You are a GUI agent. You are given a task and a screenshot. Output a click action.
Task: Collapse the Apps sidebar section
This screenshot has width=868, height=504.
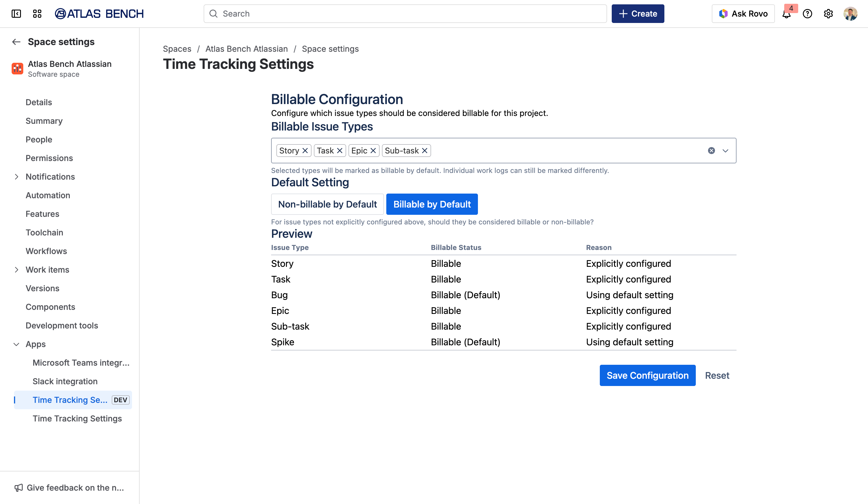[x=16, y=344]
